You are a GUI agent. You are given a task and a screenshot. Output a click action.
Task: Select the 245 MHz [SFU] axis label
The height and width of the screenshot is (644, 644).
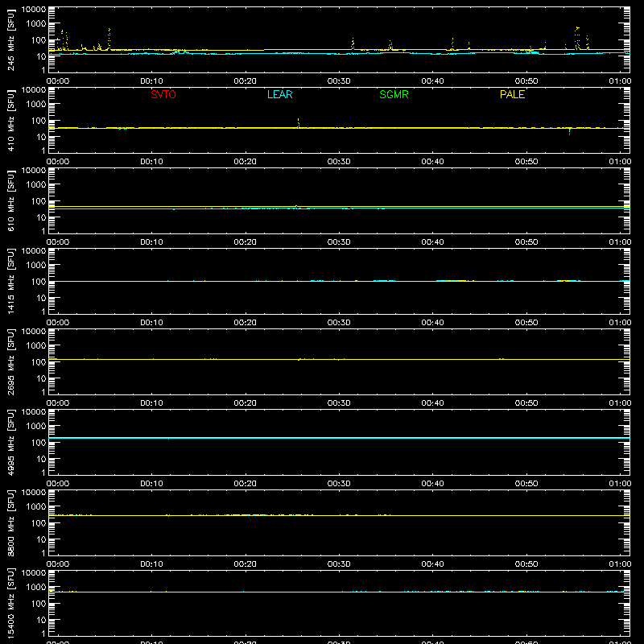pyautogui.click(x=11, y=39)
